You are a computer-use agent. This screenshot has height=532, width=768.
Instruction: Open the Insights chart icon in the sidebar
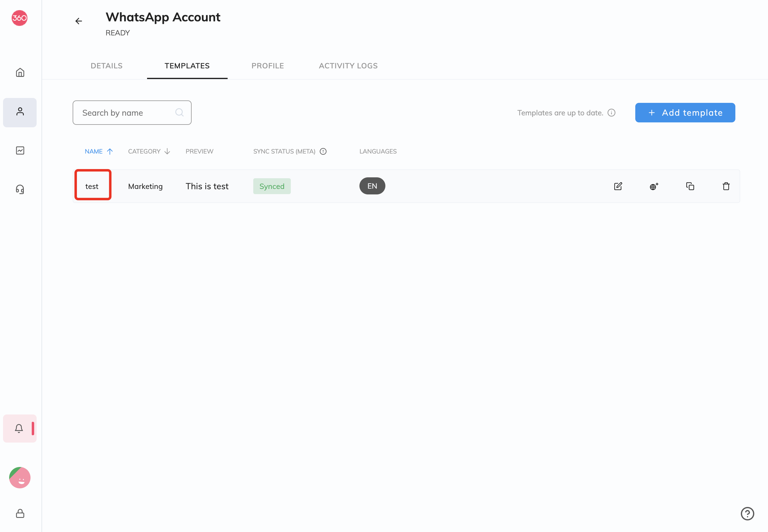20,151
